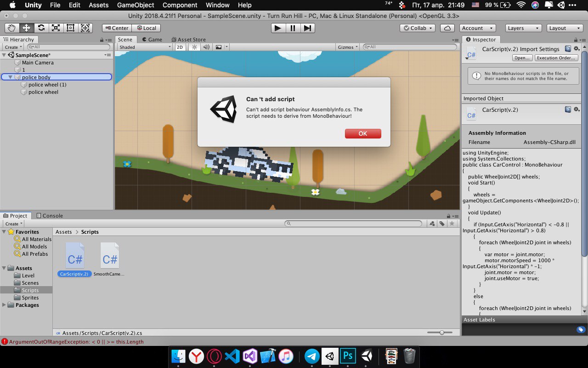The image size is (588, 368).
Task: Collapse SampleScene in Hierarchy
Action: click(x=4, y=55)
